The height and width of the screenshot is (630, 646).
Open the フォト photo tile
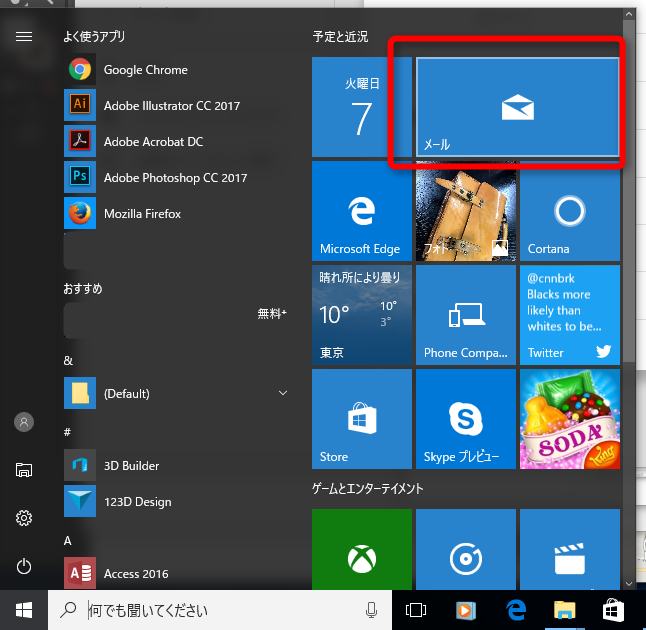click(x=466, y=211)
